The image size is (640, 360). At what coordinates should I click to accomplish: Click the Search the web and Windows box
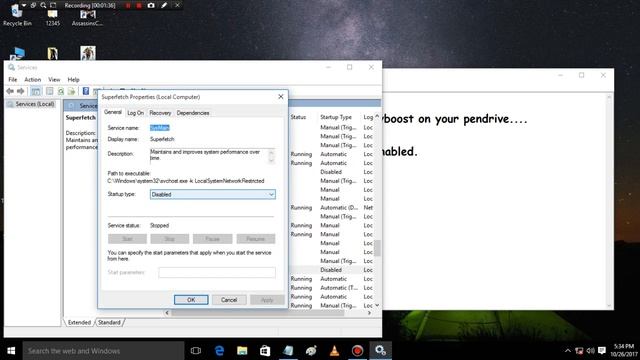(103, 351)
